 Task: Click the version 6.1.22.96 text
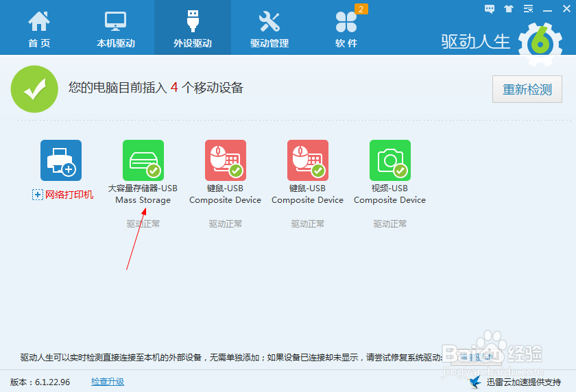[x=40, y=382]
